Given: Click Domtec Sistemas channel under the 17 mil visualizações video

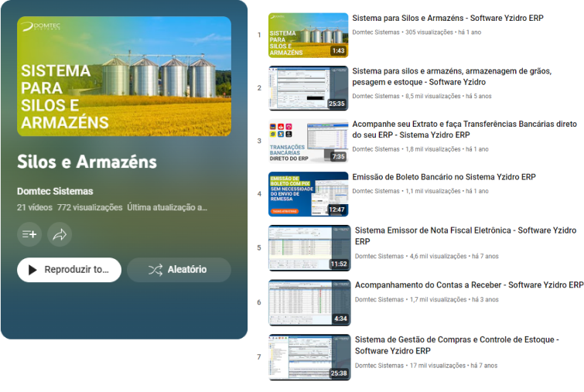Looking at the screenshot, I should click(379, 366).
